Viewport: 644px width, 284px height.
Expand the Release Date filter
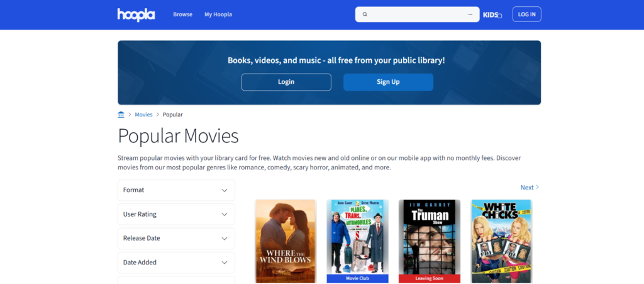176,239
